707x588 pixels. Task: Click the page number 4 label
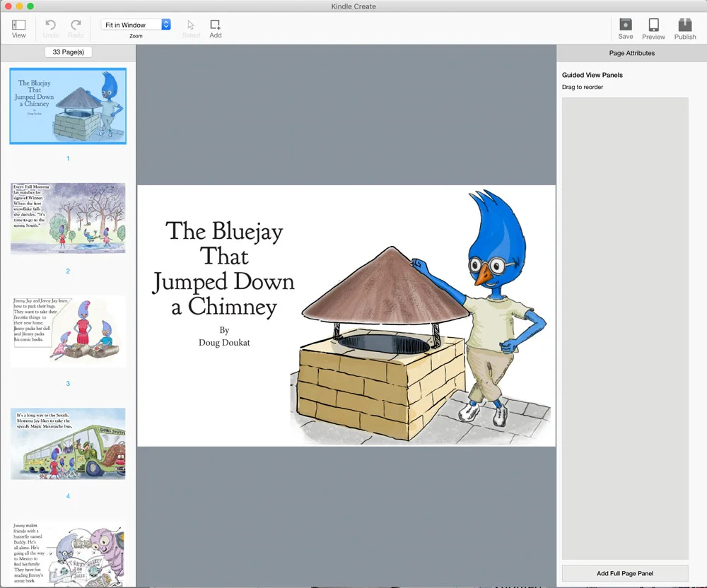[x=68, y=496]
